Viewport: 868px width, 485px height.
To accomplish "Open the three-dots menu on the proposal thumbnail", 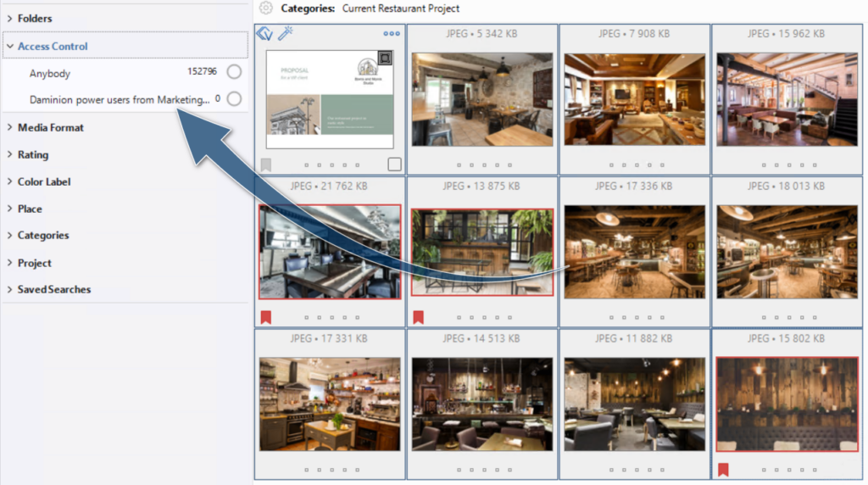I will 391,34.
